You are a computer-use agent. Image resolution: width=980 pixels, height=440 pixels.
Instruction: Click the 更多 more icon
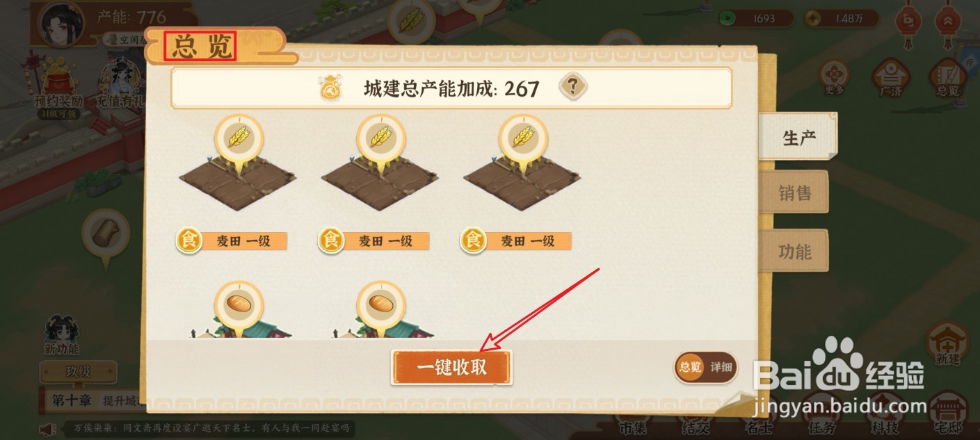(x=835, y=77)
